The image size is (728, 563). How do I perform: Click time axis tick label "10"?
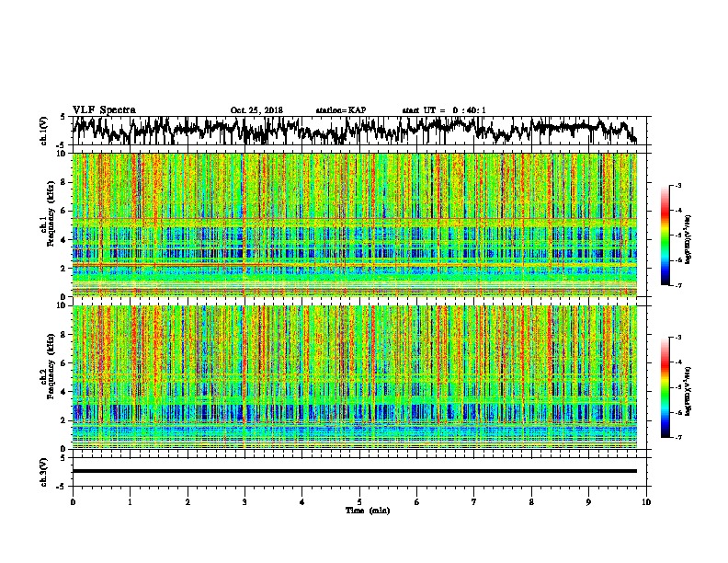[x=646, y=502]
